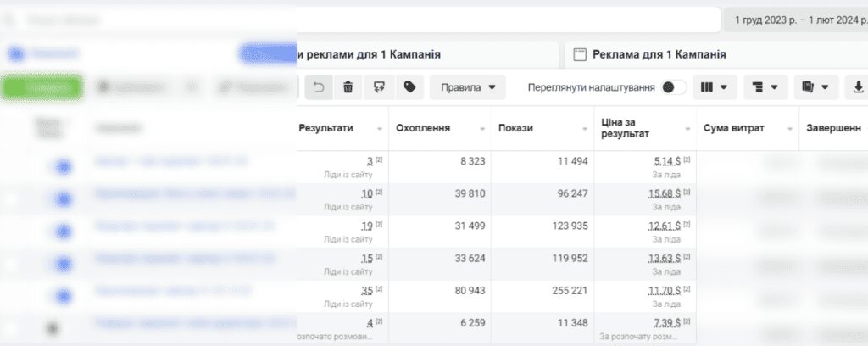This screenshot has height=346, width=868.
Task: Click cost per result 12,61 $
Action: coord(665,226)
